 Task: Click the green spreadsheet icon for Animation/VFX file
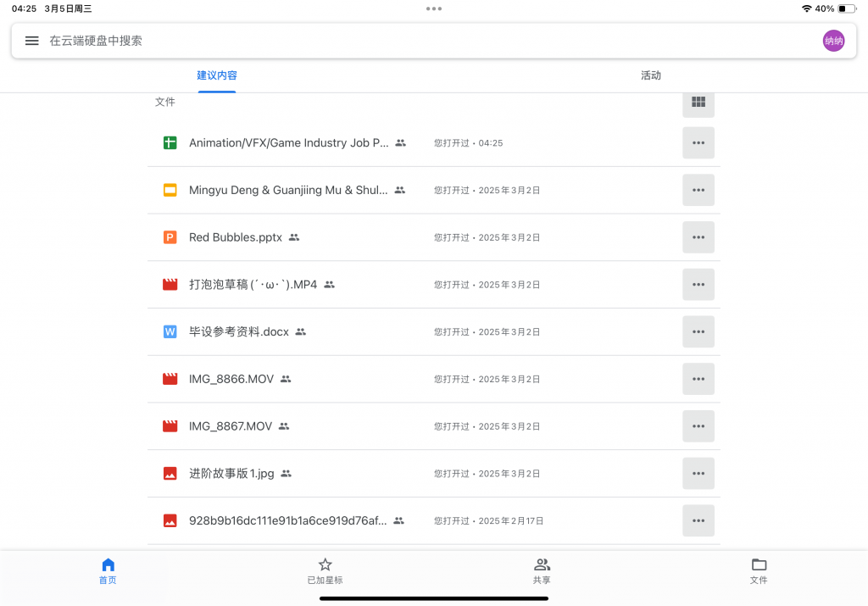170,143
